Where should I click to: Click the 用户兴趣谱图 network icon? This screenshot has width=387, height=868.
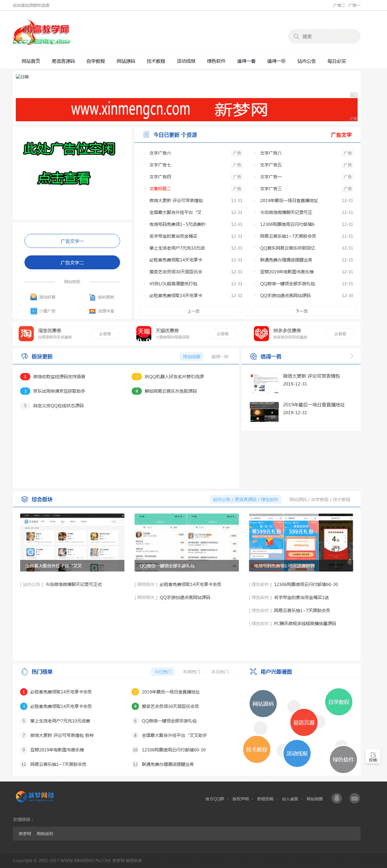coord(253,672)
